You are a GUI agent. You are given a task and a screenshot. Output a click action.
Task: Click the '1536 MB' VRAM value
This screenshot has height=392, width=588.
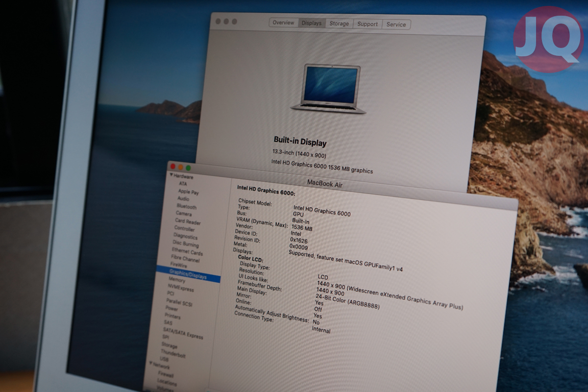302,228
